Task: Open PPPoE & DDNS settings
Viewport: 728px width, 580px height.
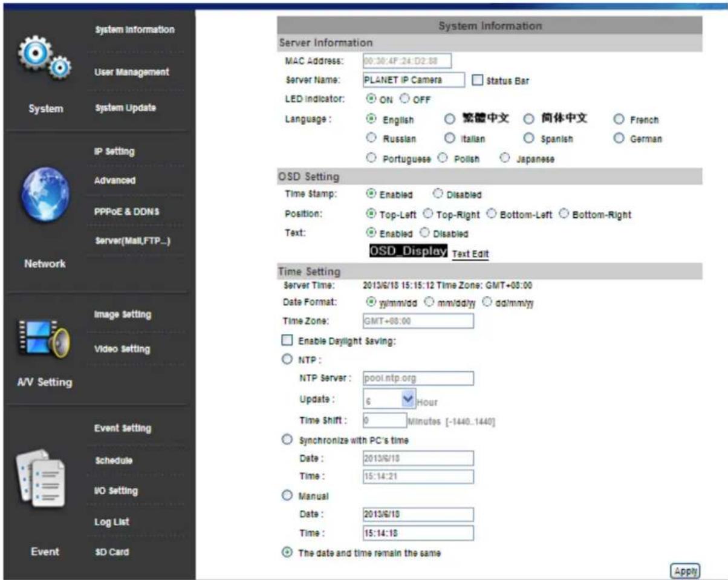Action: tap(126, 212)
